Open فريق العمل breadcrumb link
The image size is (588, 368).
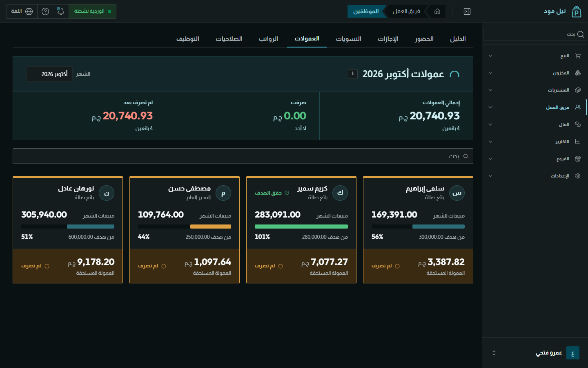pyautogui.click(x=406, y=11)
